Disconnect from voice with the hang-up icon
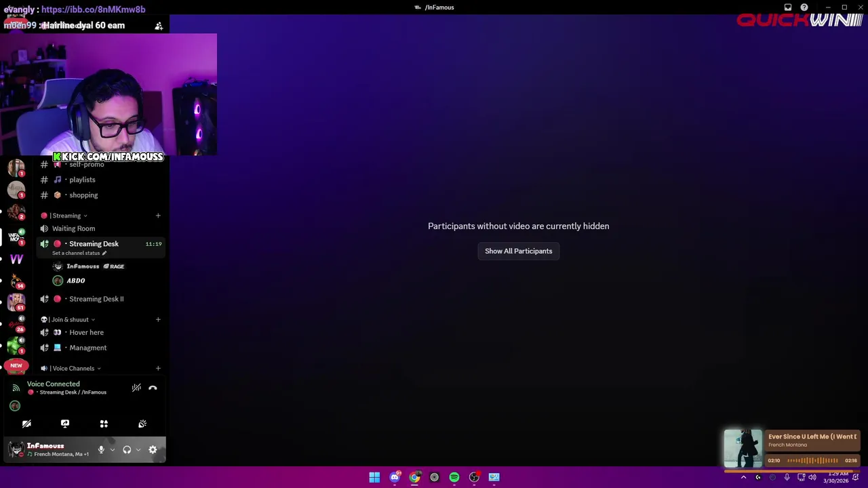 [x=153, y=388]
